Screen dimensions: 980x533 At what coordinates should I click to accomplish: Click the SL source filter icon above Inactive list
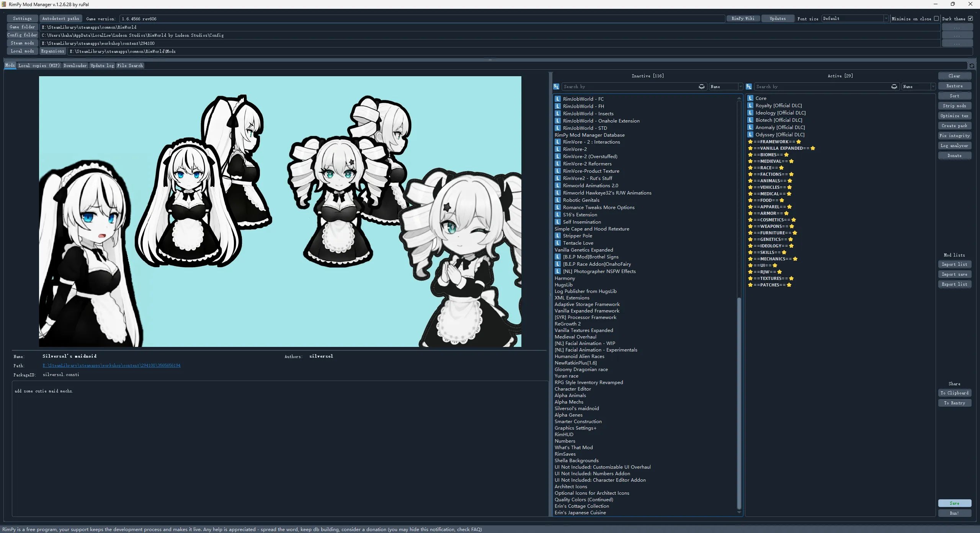click(x=556, y=87)
